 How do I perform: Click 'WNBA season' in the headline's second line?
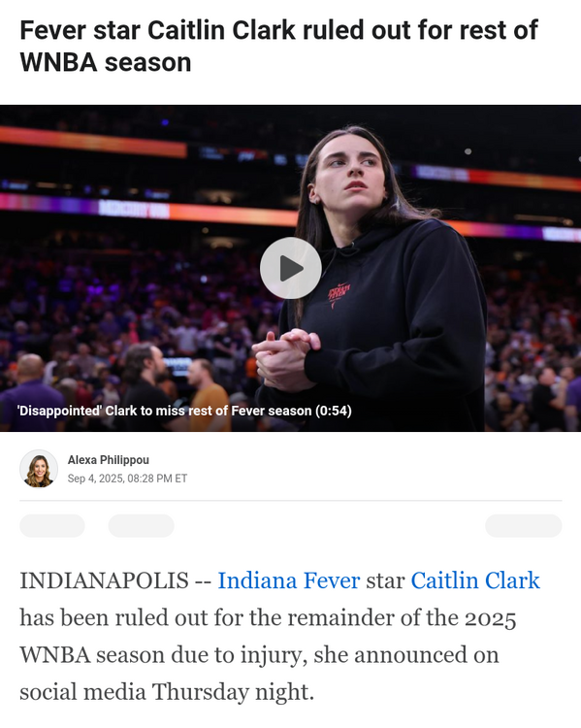click(x=106, y=63)
